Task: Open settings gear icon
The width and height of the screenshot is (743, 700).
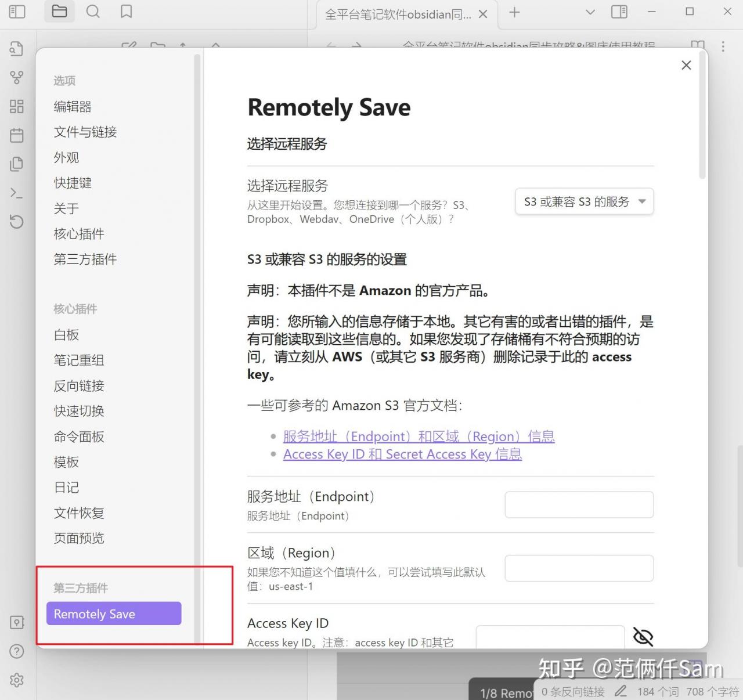Action: pyautogui.click(x=17, y=680)
